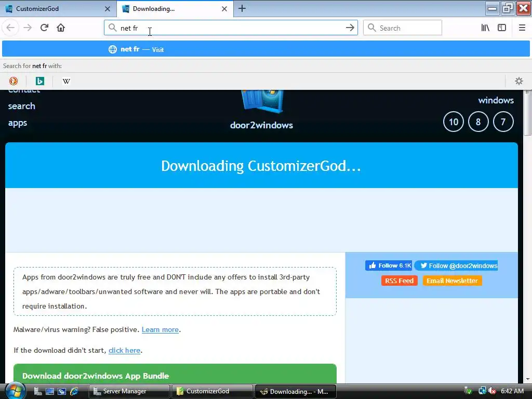532x399 pixels.
Task: Click the Go arrow in the address bar
Action: 350,28
